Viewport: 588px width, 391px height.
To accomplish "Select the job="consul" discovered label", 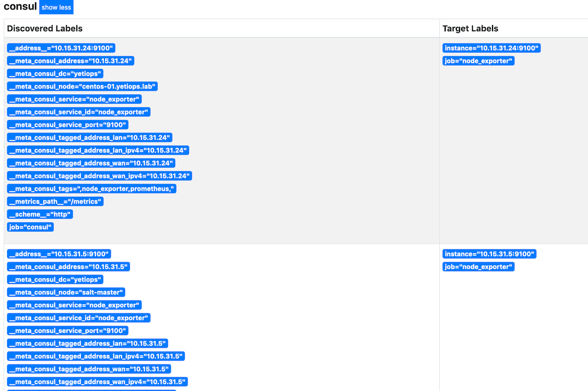I will pos(30,226).
